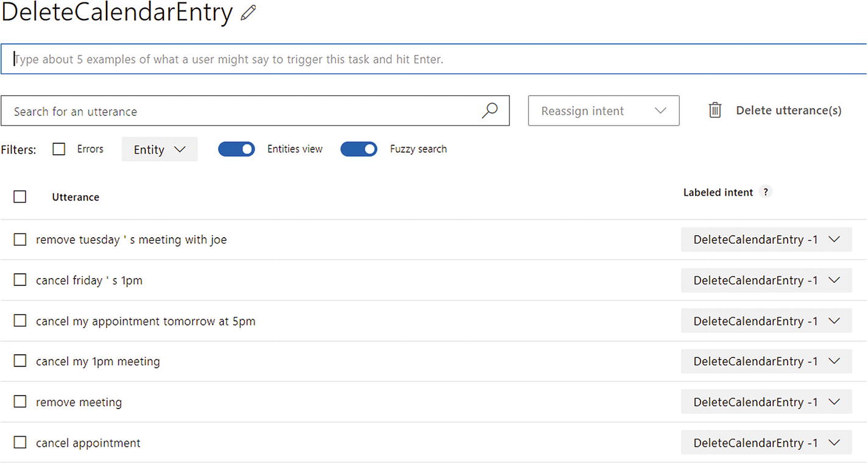Check the 'cancel friday's 1pm' utterance box
The height and width of the screenshot is (464, 868).
(20, 280)
